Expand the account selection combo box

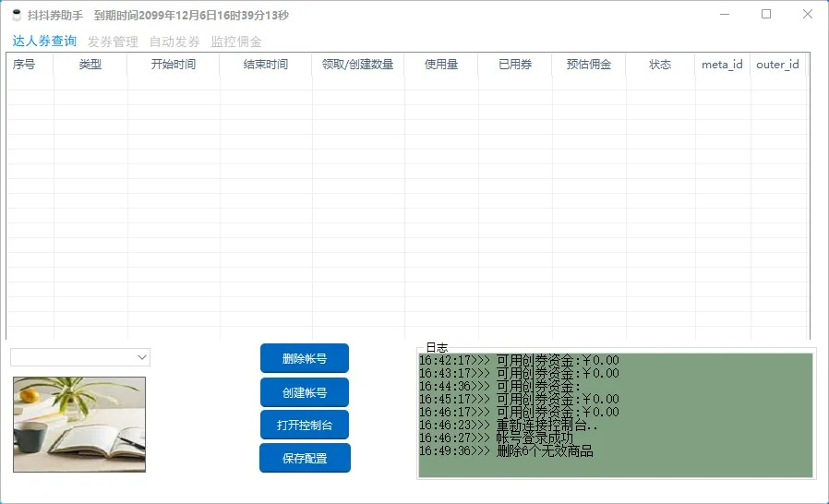tap(80, 357)
